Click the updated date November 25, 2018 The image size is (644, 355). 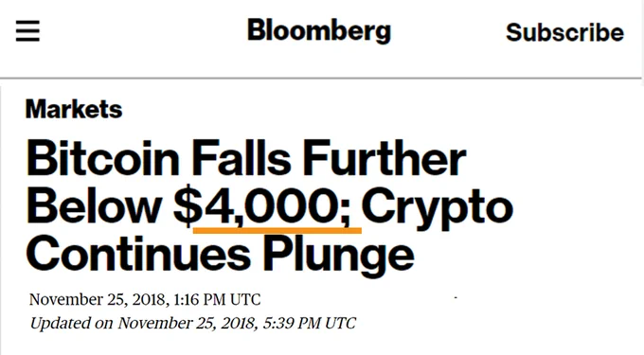coord(188,324)
